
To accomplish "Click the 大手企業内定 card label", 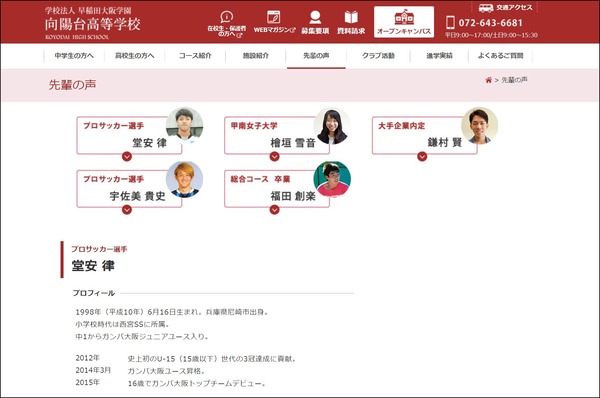I will coord(402,126).
